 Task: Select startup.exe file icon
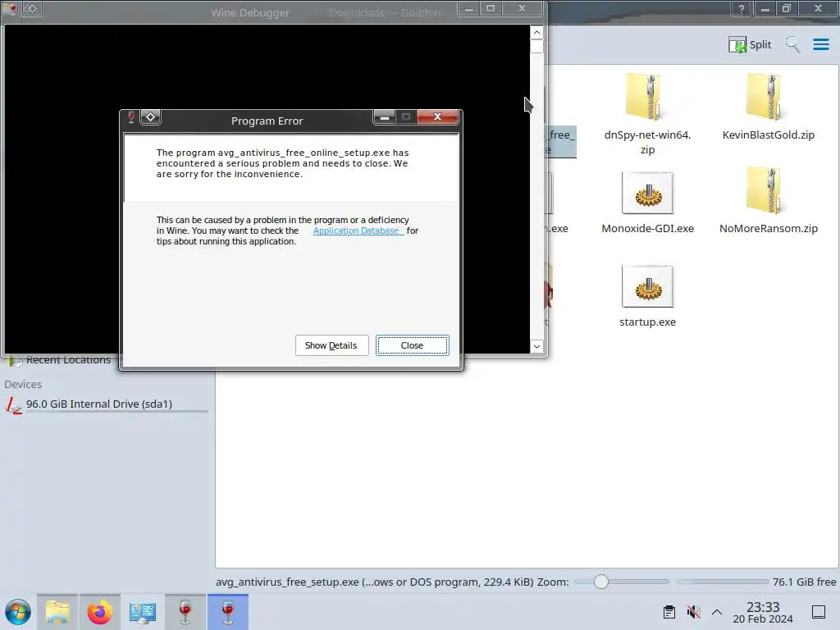click(x=647, y=286)
